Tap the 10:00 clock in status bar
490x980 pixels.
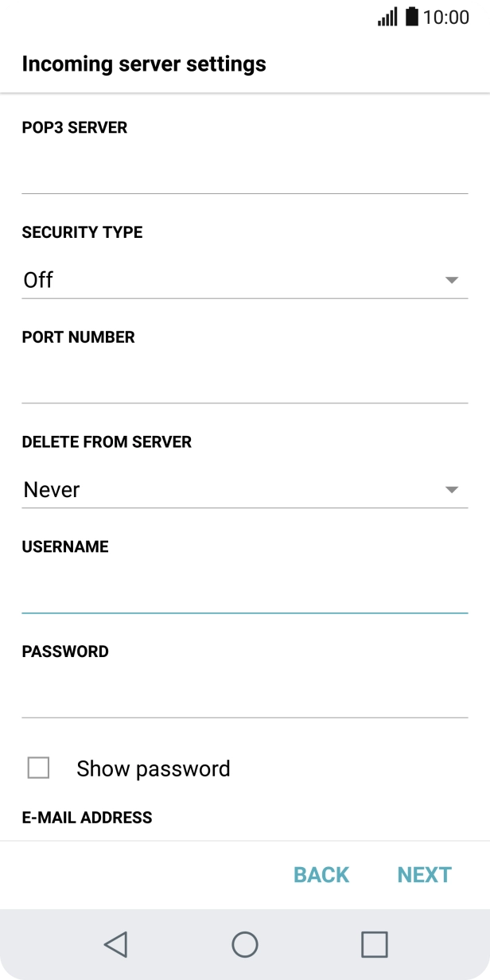coord(445,17)
